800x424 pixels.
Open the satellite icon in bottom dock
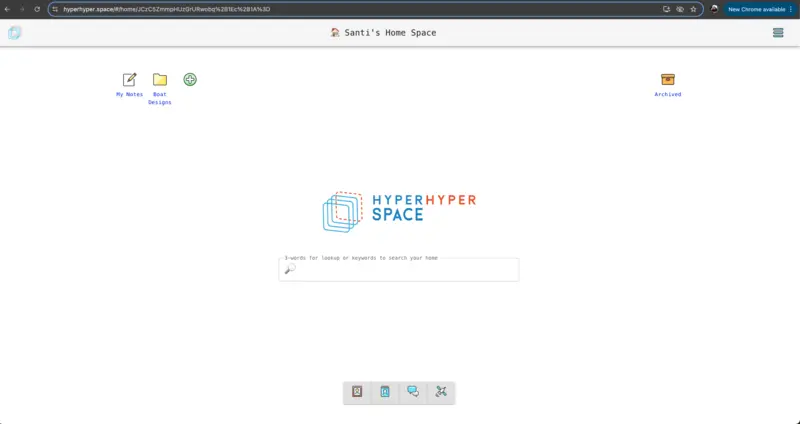click(441, 391)
